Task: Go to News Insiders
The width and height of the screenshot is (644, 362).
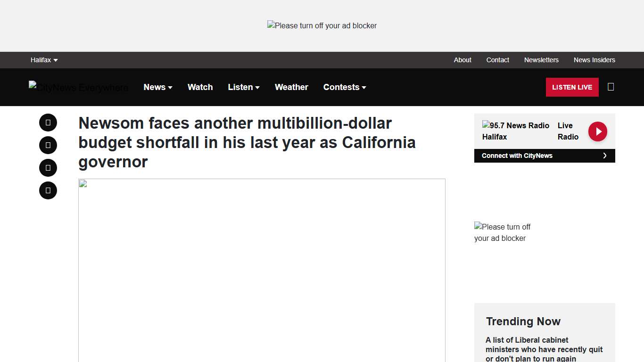Action: pos(594,60)
